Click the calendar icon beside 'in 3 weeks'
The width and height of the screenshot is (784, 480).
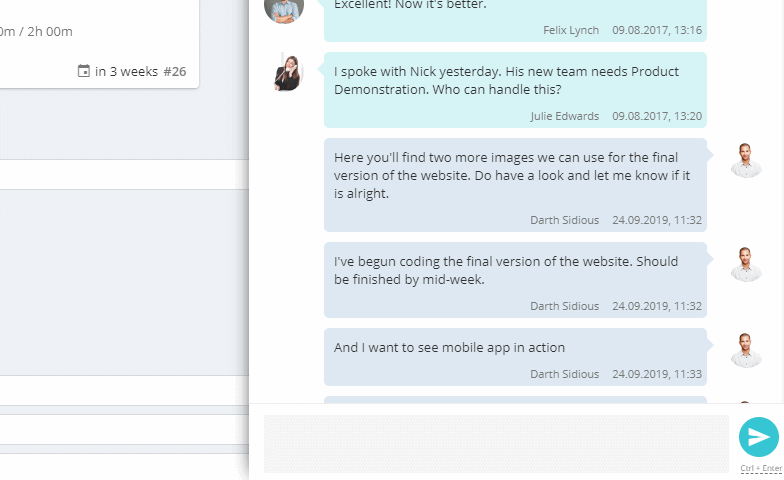click(84, 71)
